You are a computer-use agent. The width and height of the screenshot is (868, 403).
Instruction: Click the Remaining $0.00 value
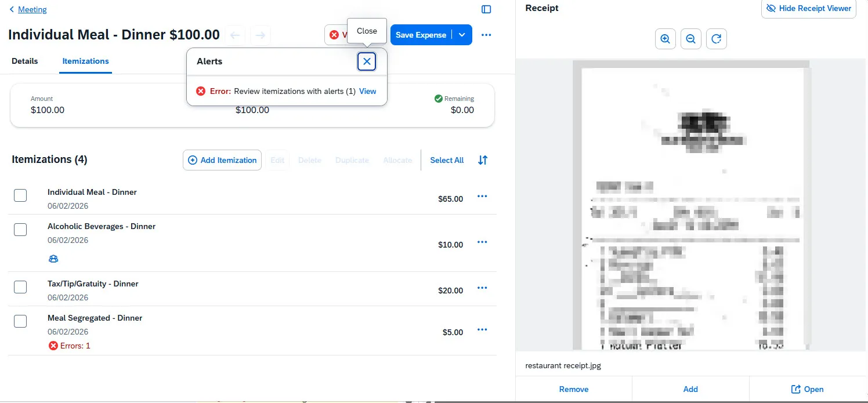[x=462, y=110]
